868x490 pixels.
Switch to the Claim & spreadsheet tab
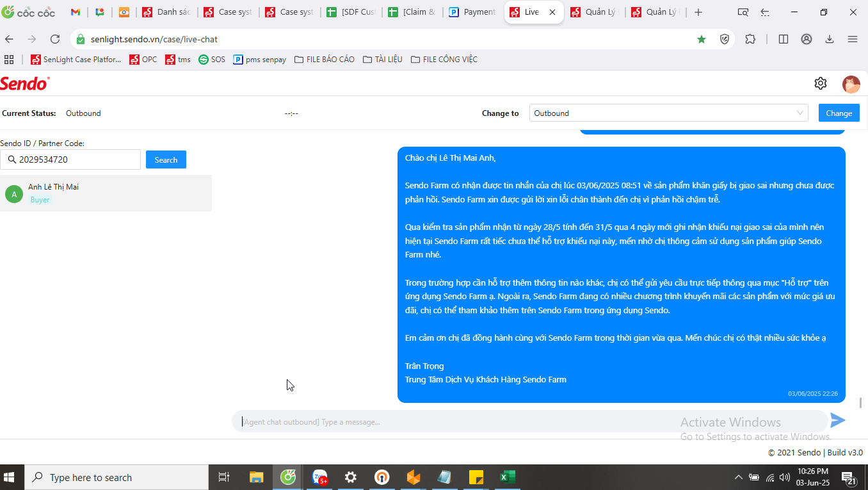(412, 12)
